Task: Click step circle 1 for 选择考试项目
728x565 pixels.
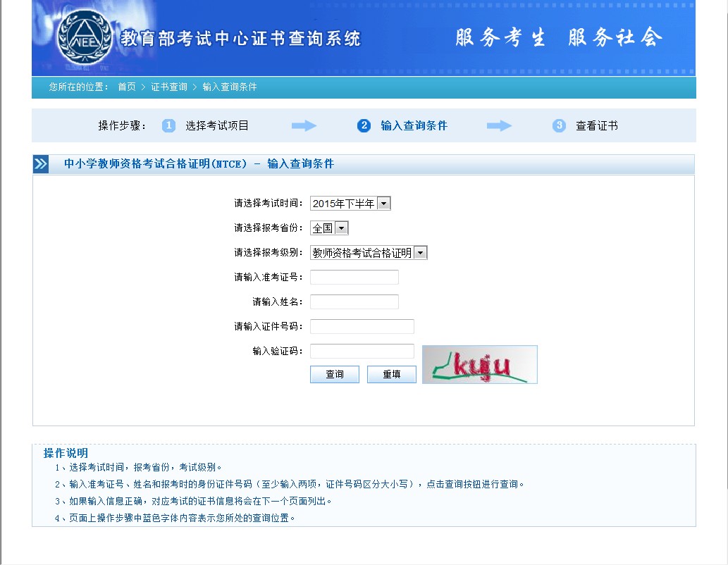Action: [x=167, y=125]
